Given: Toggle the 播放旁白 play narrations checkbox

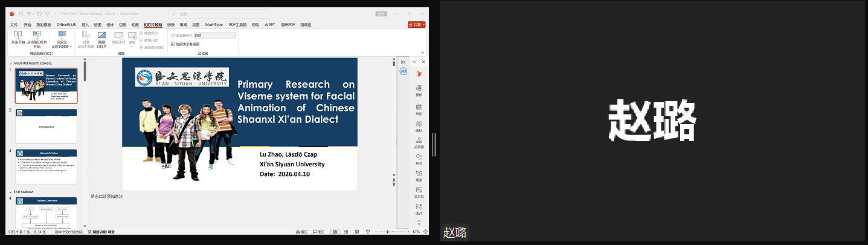Looking at the screenshot, I should click(x=141, y=33).
